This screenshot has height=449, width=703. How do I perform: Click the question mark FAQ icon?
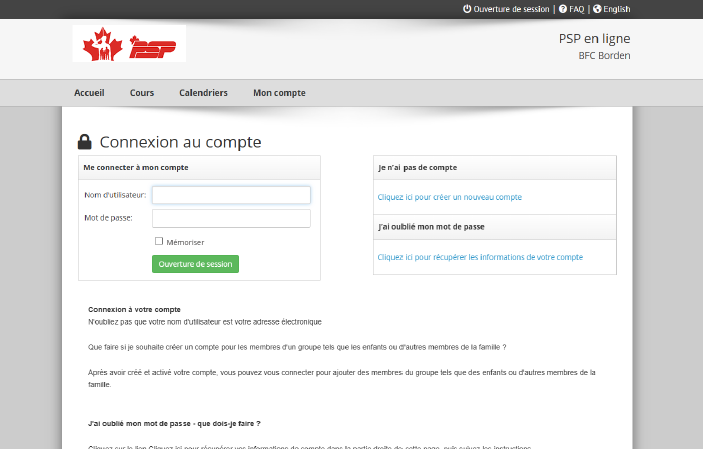(x=563, y=9)
